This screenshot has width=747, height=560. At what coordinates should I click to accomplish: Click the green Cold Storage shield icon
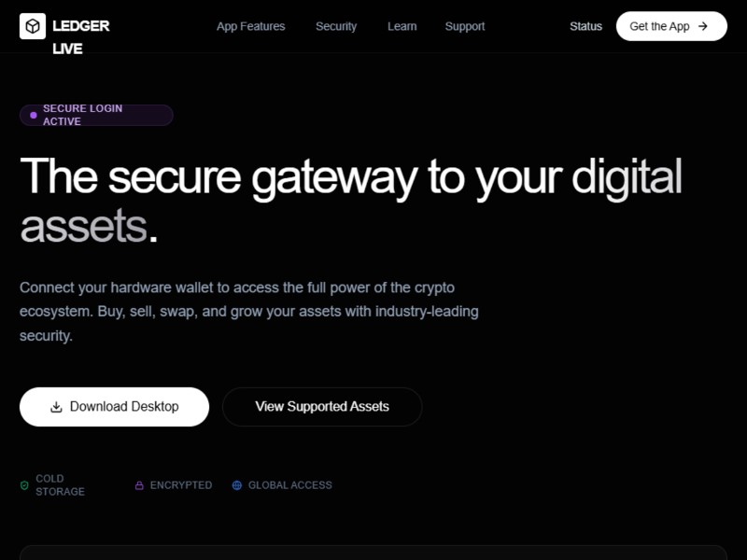(24, 485)
